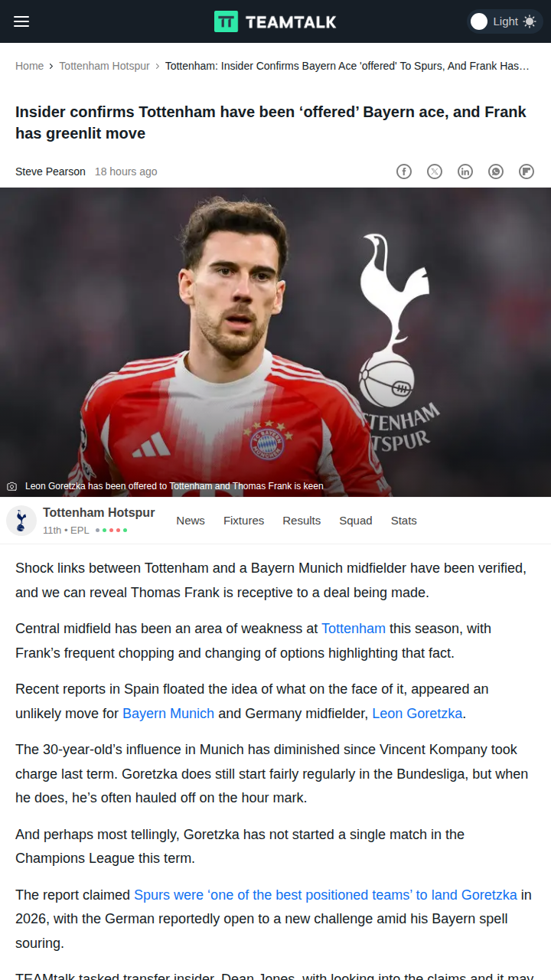The height and width of the screenshot is (980, 551).
Task: Share article on Flipboard
Action: click(x=527, y=171)
